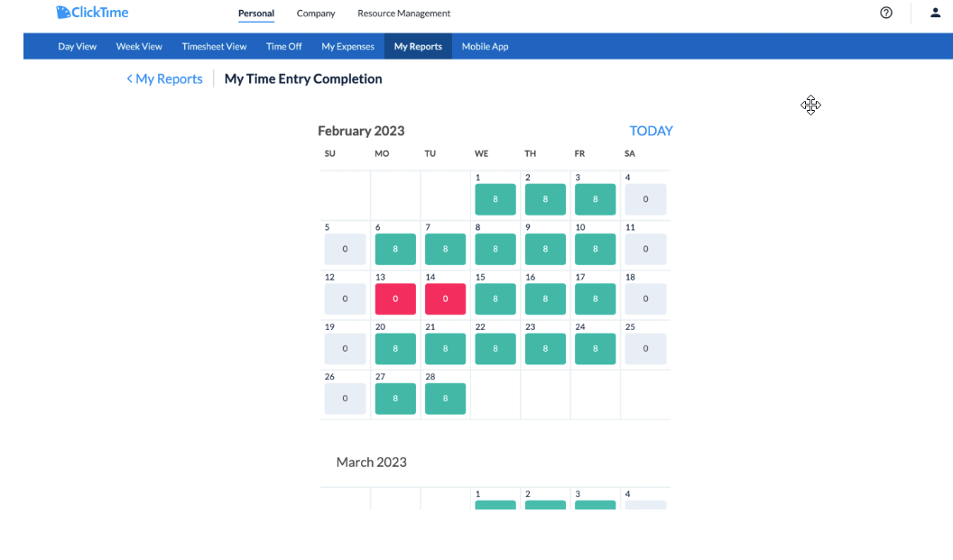Open Timesheet View

[214, 45]
